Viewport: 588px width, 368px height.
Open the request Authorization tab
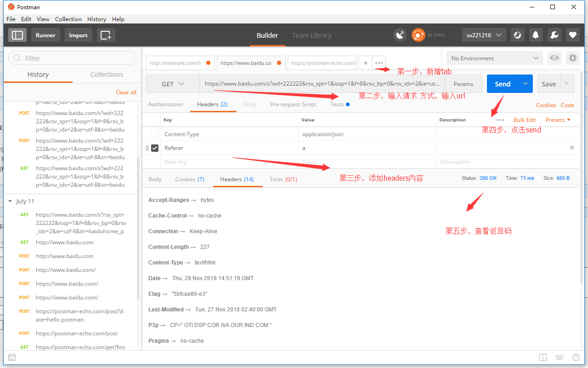(166, 104)
